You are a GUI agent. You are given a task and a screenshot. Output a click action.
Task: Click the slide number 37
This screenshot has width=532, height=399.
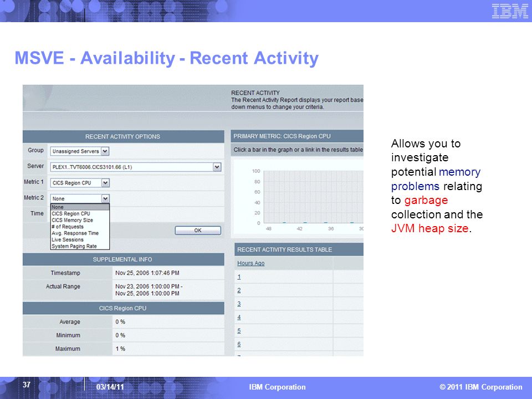(x=27, y=385)
